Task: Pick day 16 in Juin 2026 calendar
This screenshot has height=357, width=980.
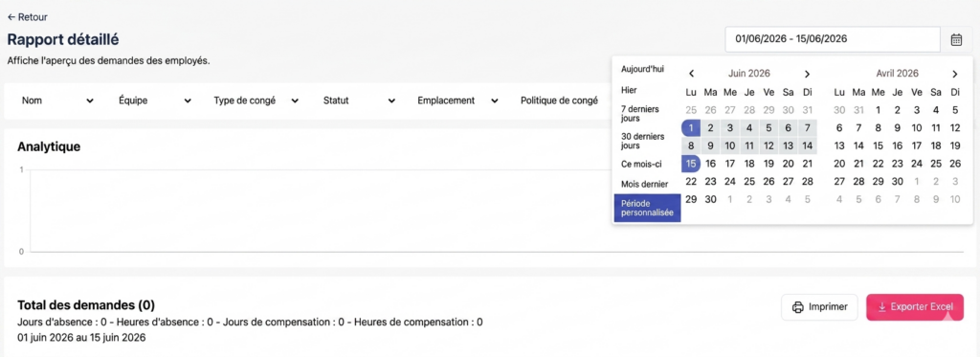Action: [x=710, y=164]
